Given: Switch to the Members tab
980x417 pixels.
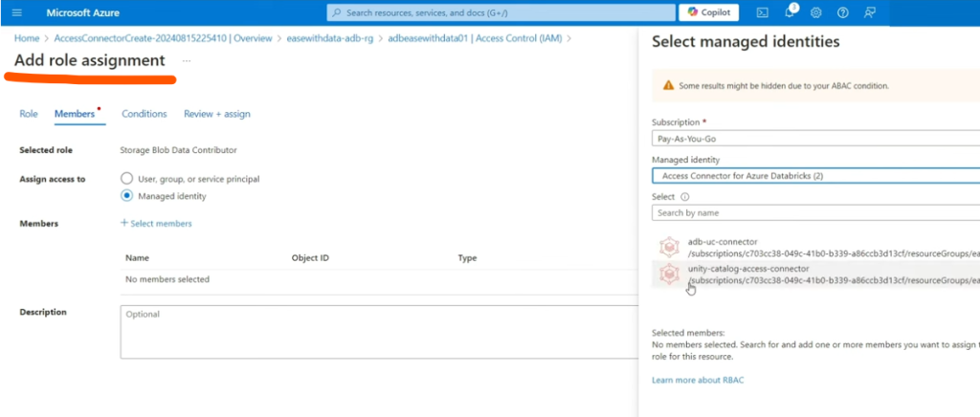Looking at the screenshot, I should click(75, 114).
